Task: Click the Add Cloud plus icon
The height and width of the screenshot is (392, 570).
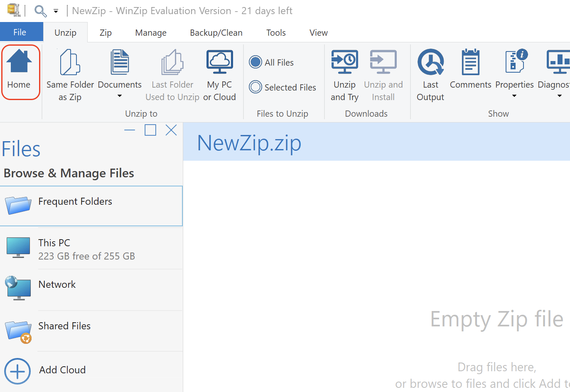Action: click(x=17, y=371)
